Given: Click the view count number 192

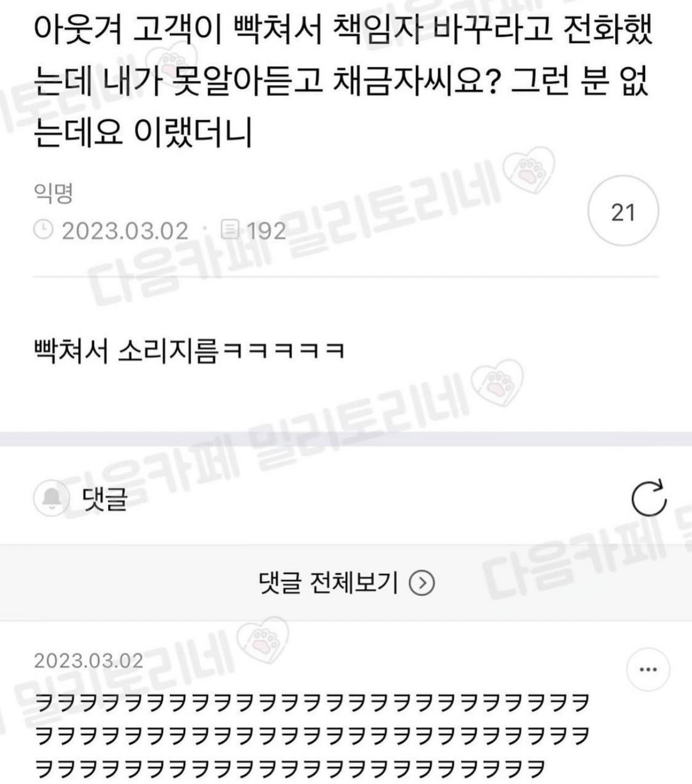Looking at the screenshot, I should (266, 230).
